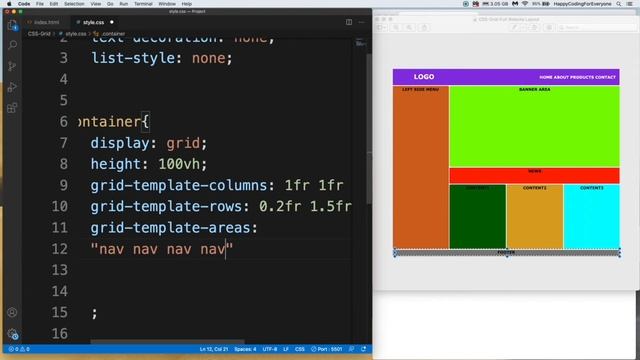Click the .container breadcrumb
The image size is (640, 360).
coord(113,34)
